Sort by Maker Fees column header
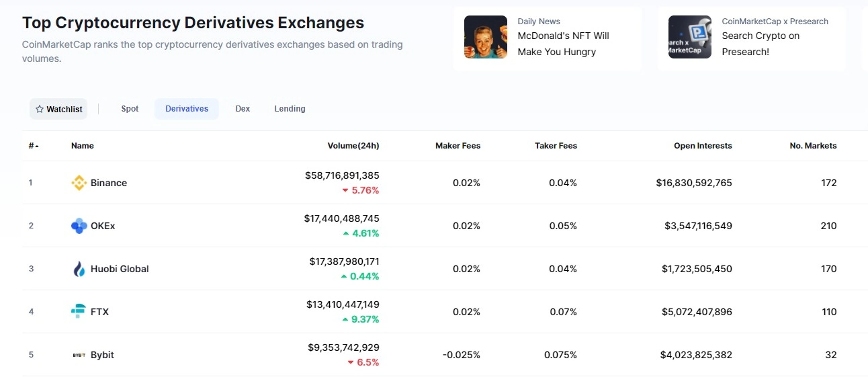868x377 pixels. tap(458, 146)
